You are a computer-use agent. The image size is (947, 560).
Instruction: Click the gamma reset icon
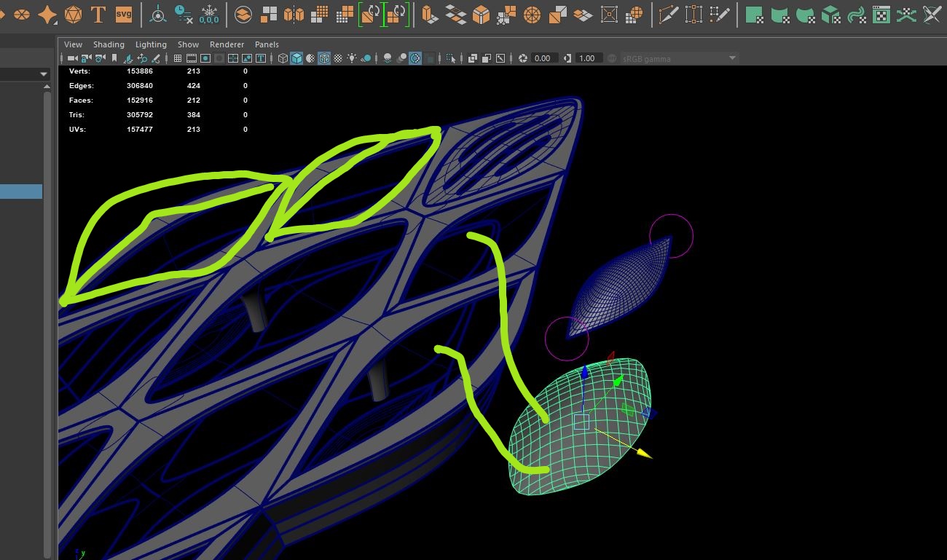[566, 58]
